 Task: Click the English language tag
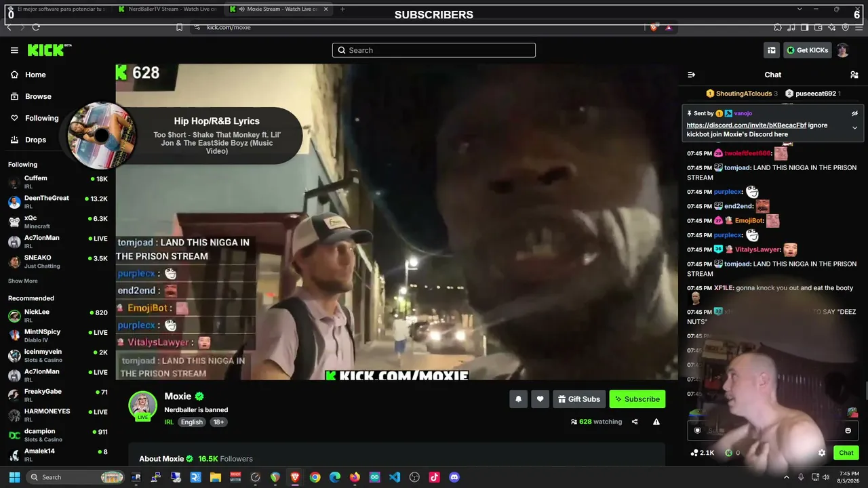191,422
